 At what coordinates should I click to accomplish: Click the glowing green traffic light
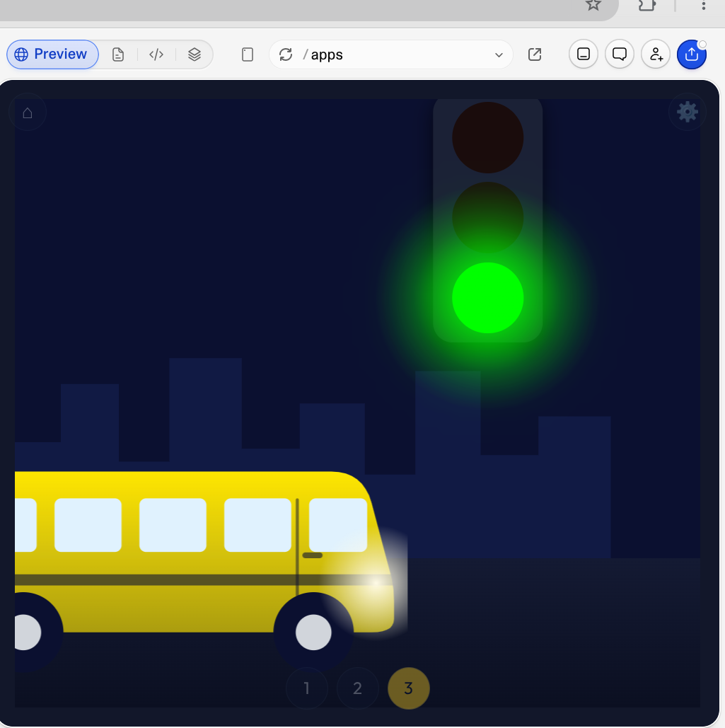[488, 298]
